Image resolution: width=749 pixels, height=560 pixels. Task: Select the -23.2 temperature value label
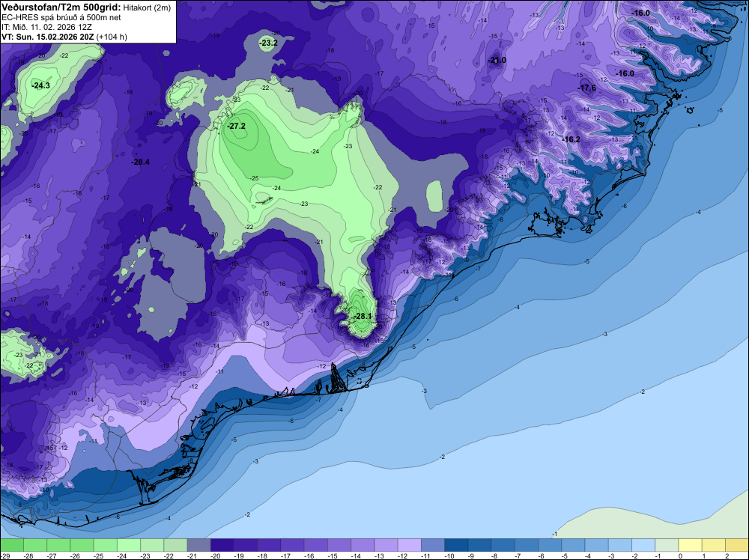(x=268, y=43)
